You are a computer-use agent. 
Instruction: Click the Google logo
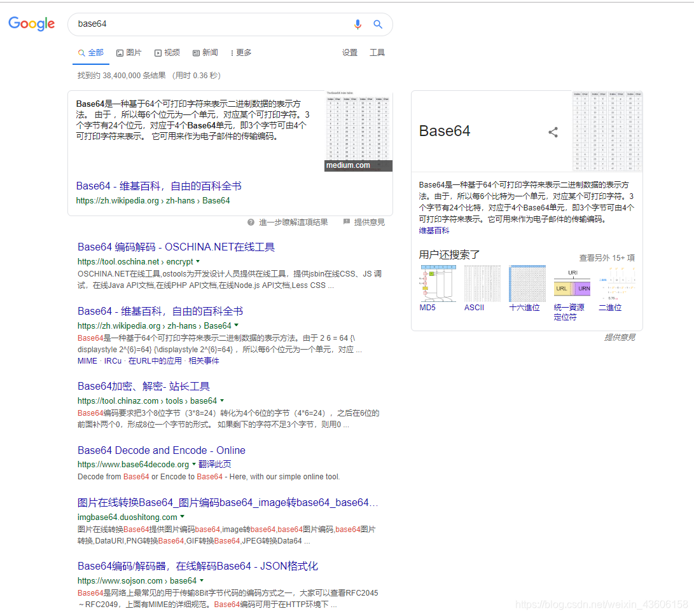tap(31, 24)
